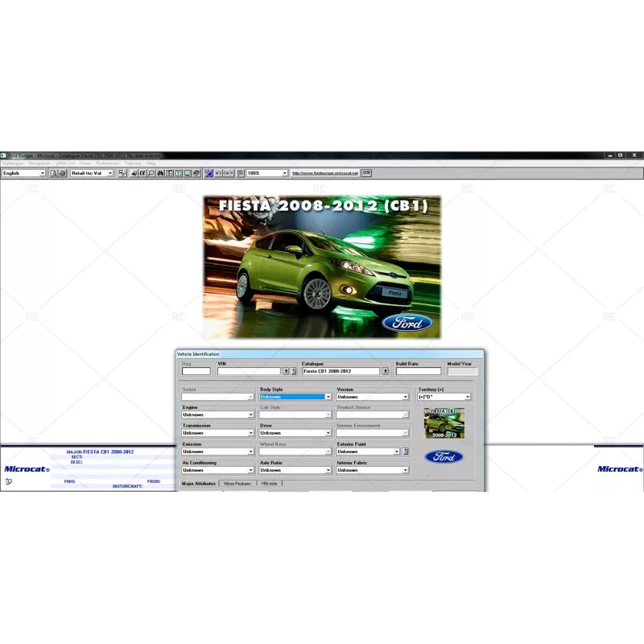This screenshot has width=644, height=644.
Task: Click the binoculars find icon
Action: click(x=160, y=173)
